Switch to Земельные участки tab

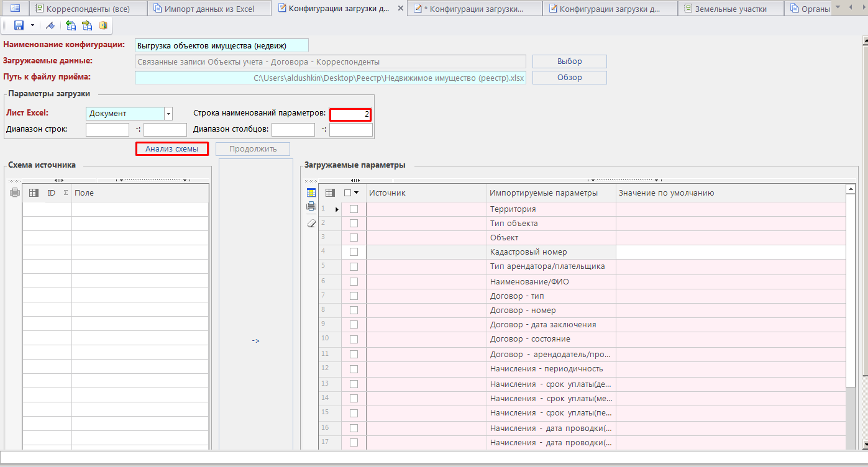(731, 9)
